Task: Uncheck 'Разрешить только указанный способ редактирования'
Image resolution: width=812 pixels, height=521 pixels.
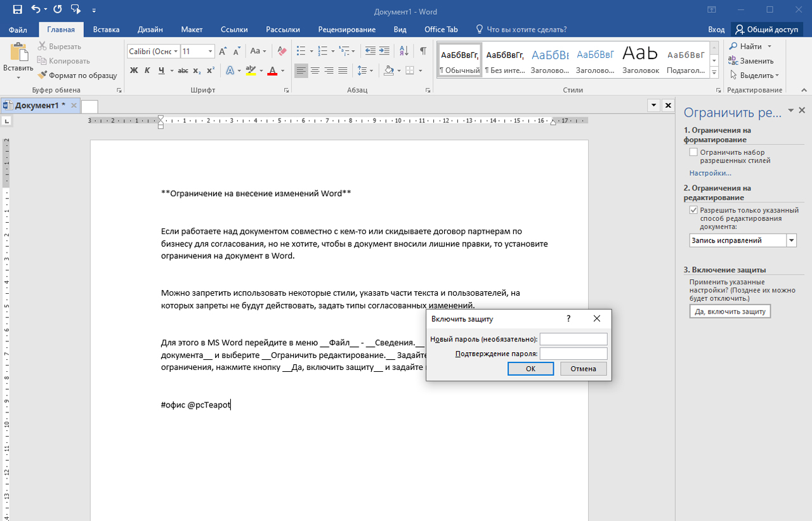Action: point(693,210)
